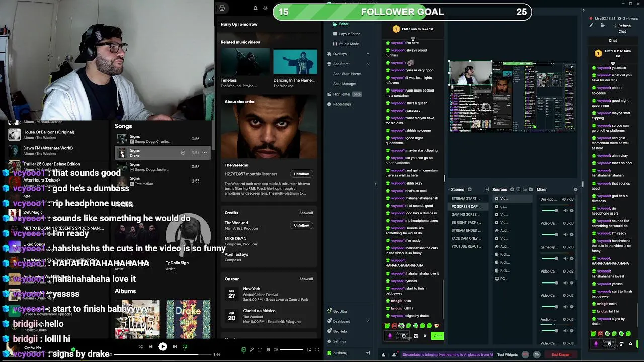Open Spotify notifications bell icon
644x362 pixels.
pos(255,8)
